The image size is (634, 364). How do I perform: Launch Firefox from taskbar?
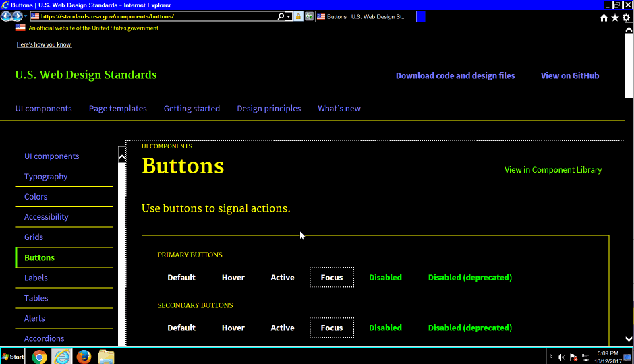[84, 357]
